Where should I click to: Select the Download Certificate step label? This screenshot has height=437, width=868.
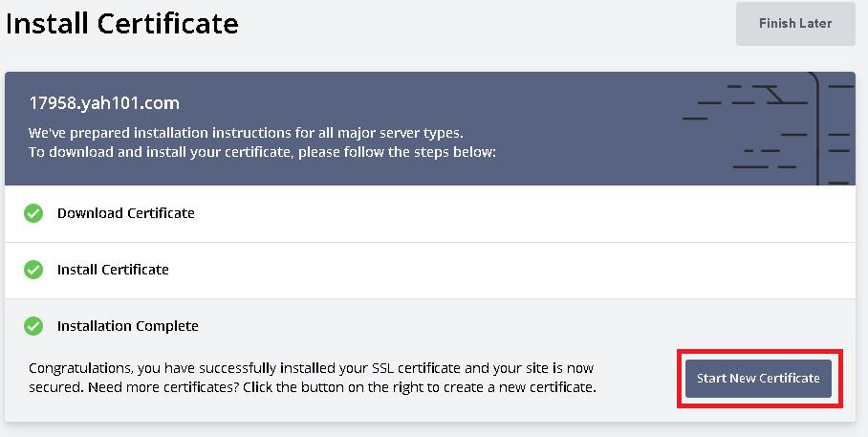coord(125,213)
